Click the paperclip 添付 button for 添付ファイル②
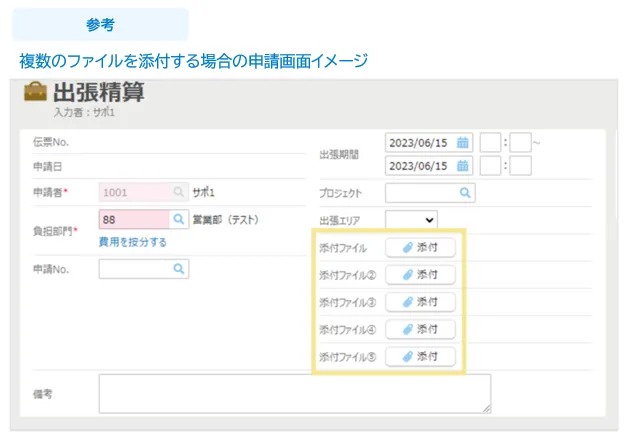625x436 pixels. point(420,275)
